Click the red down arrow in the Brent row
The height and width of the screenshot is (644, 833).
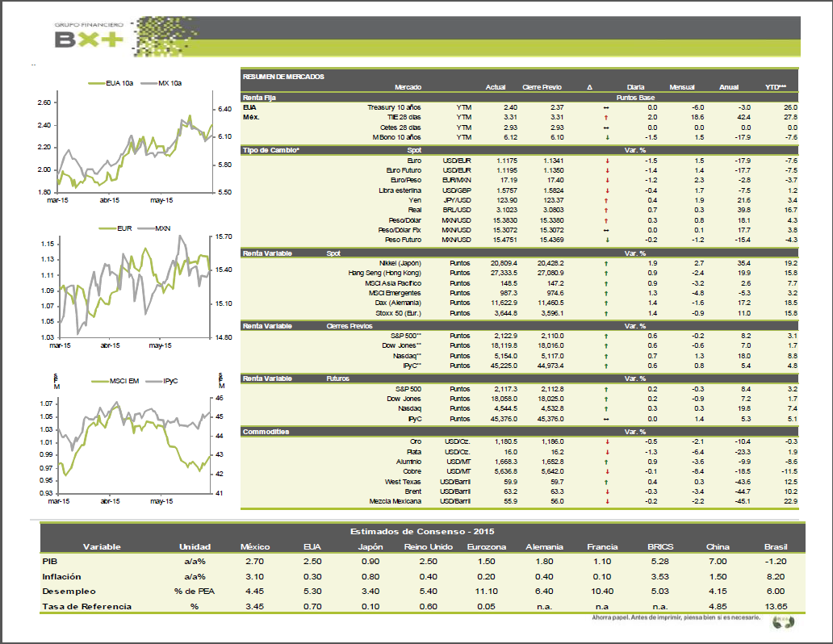[x=607, y=492]
